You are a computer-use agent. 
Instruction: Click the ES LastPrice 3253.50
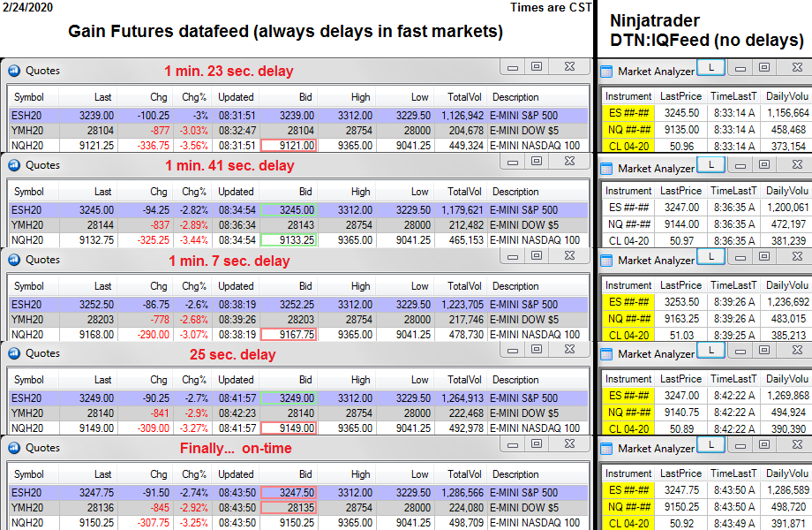point(681,301)
